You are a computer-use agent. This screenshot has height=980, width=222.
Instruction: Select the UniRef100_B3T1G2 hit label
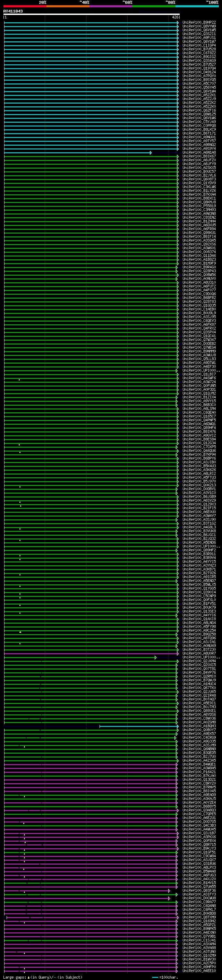pos(199,523)
